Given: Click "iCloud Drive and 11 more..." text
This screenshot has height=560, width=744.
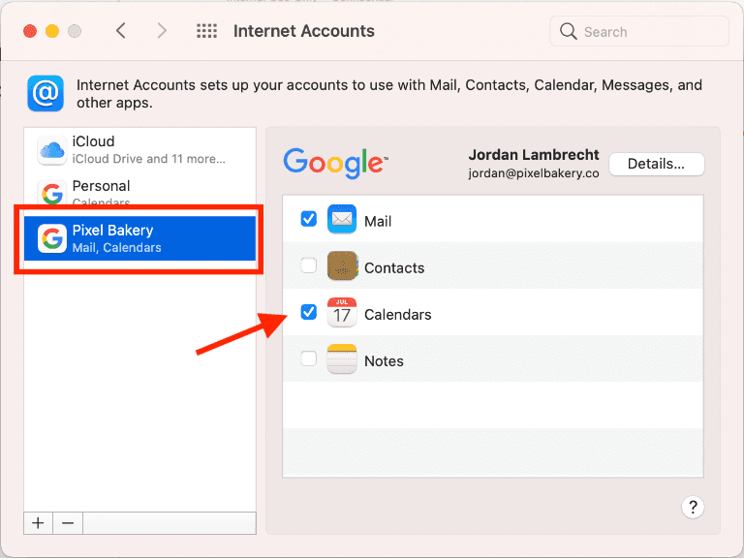Looking at the screenshot, I should tap(148, 159).
